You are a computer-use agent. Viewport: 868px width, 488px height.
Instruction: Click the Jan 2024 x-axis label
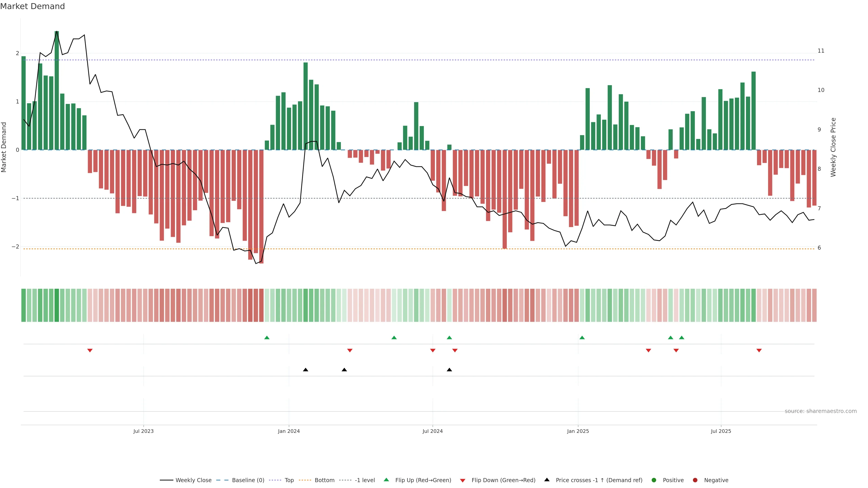(x=289, y=431)
